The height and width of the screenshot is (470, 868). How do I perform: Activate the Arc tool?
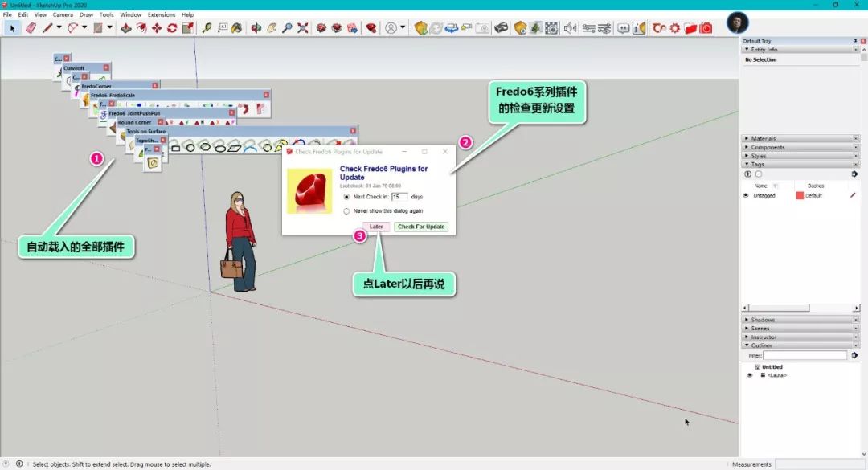point(72,27)
